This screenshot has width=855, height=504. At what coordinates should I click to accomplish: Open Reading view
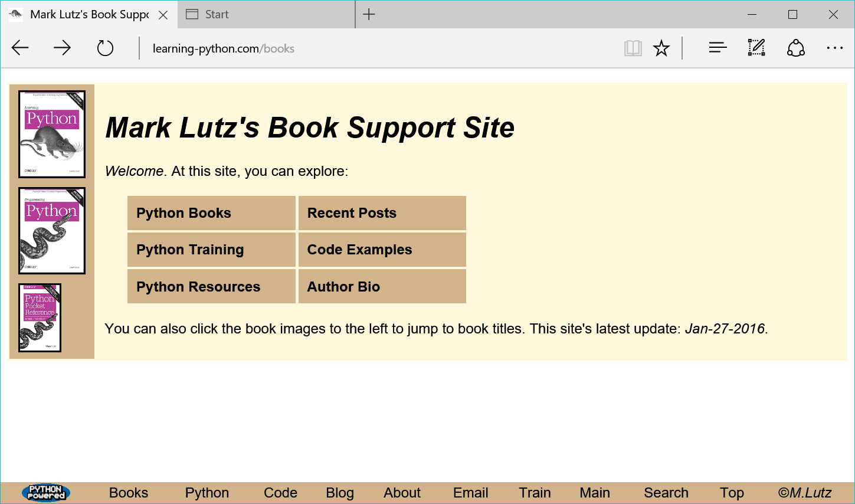(x=633, y=48)
